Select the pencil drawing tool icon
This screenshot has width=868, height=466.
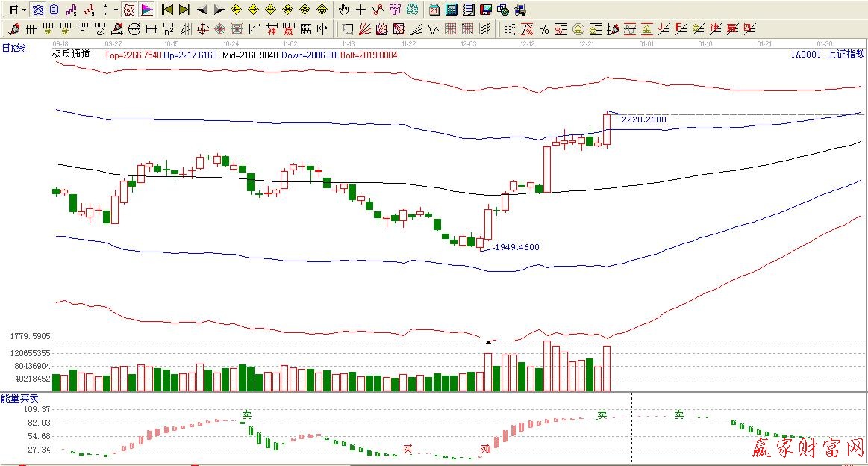(x=14, y=29)
